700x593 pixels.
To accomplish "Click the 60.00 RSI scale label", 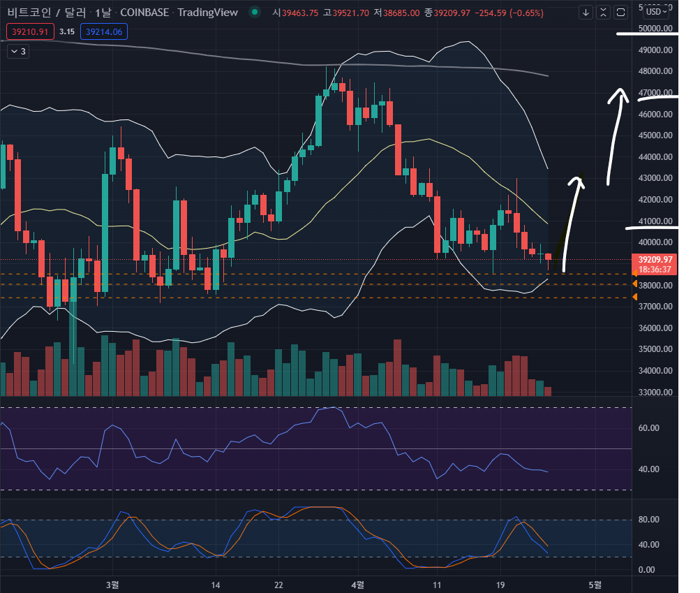I will [x=648, y=428].
